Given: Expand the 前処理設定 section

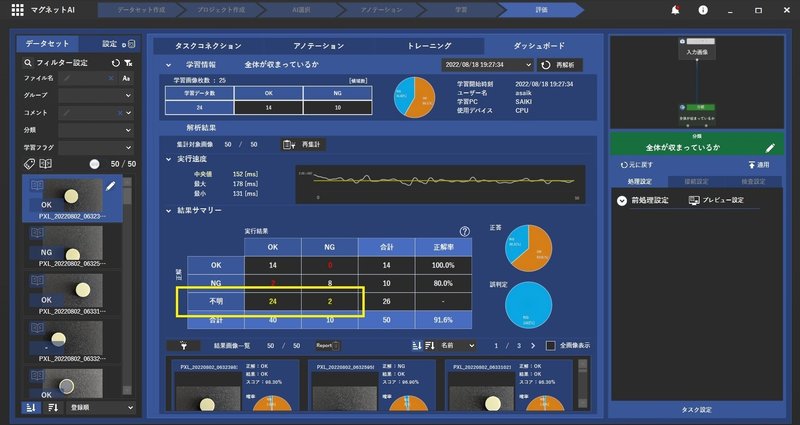Looking at the screenshot, I should pos(621,201).
